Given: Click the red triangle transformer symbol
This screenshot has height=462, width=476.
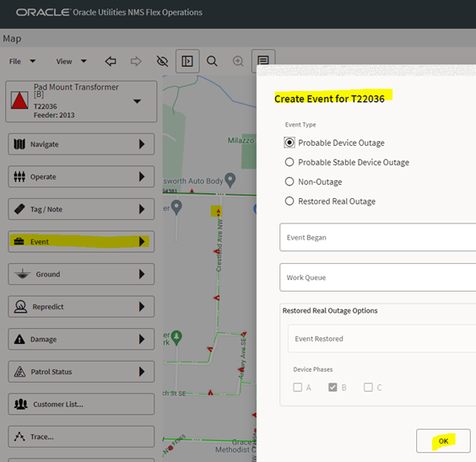Looking at the screenshot, I should pyautogui.click(x=19, y=100).
